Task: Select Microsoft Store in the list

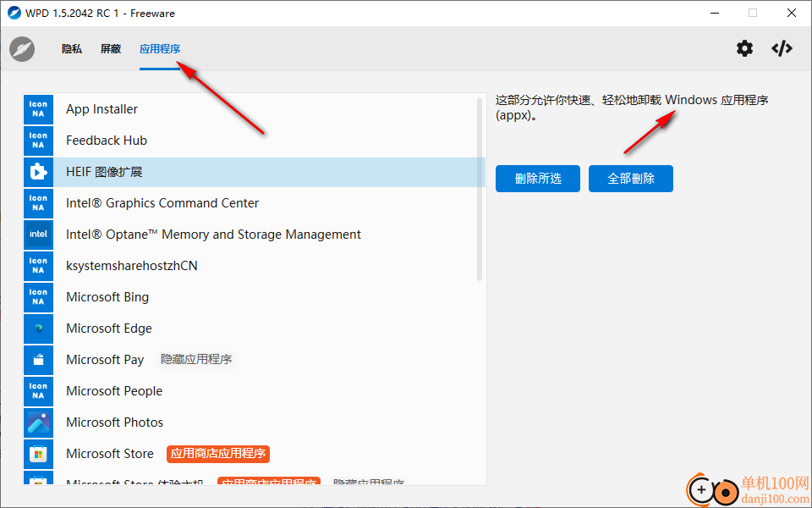Action: (x=255, y=454)
